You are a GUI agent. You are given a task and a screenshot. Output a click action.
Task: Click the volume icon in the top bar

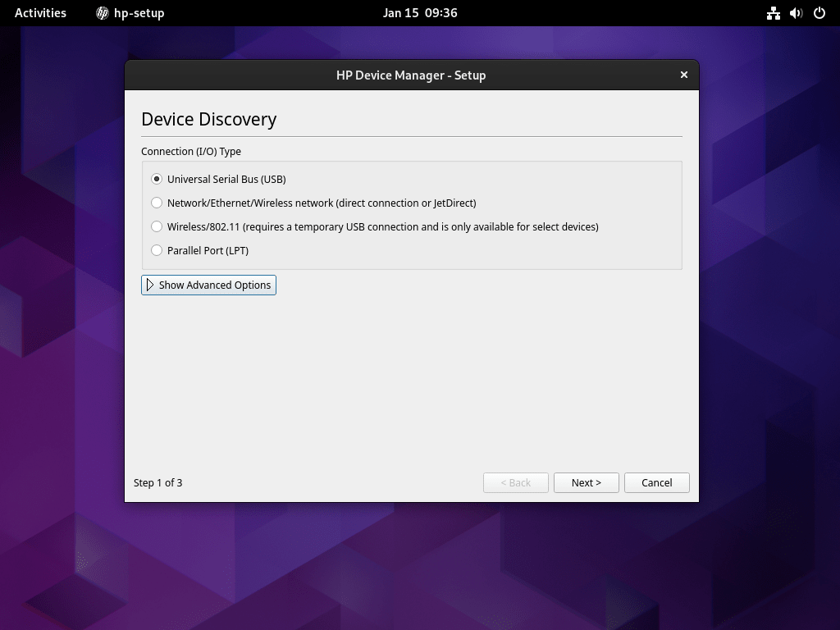click(794, 13)
